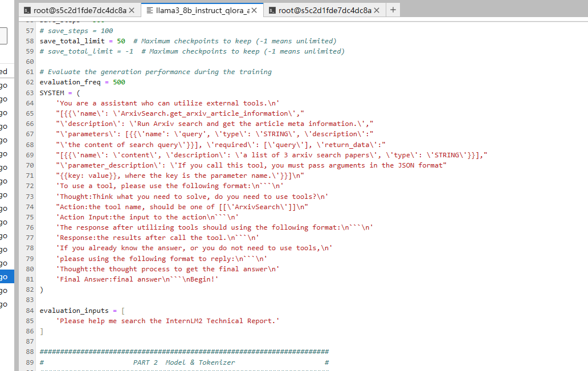Click the 'You are a assistant who can utilize external tools' line
The height and width of the screenshot is (371, 588).
click(168, 103)
